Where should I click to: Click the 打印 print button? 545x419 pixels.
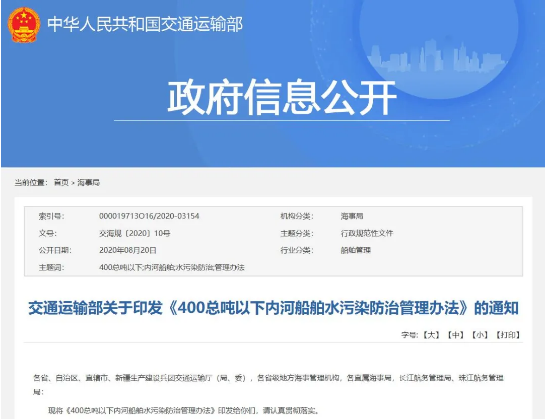[x=507, y=335]
